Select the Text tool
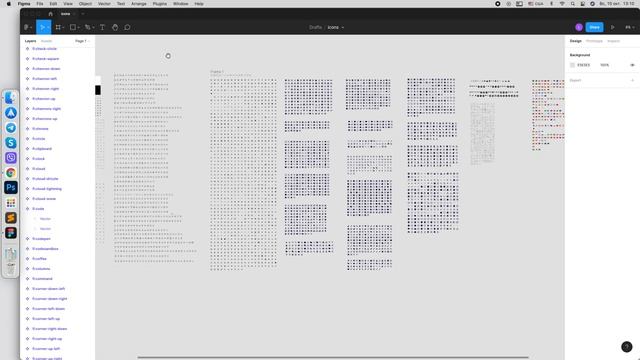The image size is (640, 360). pos(102,27)
